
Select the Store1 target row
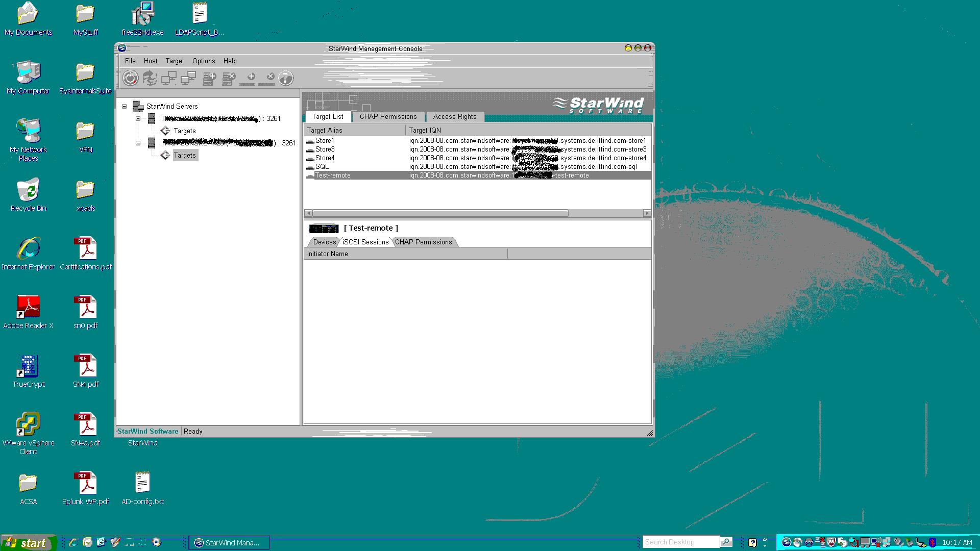pyautogui.click(x=478, y=141)
